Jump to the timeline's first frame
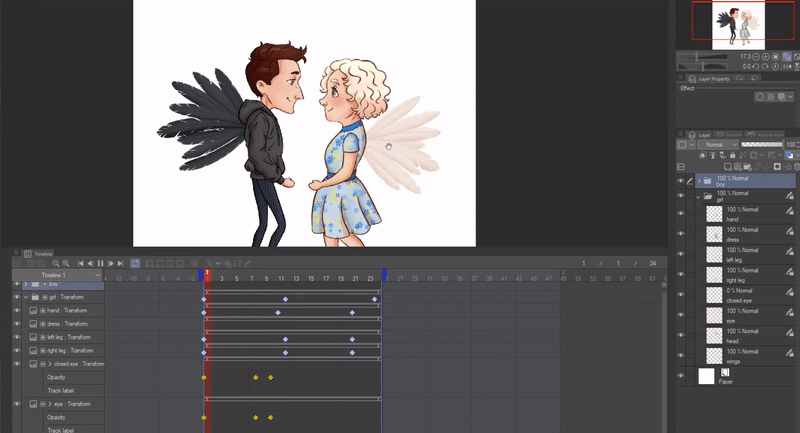This screenshot has height=433, width=800. [81, 263]
